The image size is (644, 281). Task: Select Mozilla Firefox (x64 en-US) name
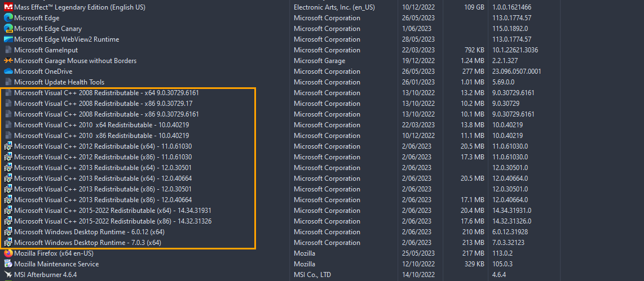54,253
